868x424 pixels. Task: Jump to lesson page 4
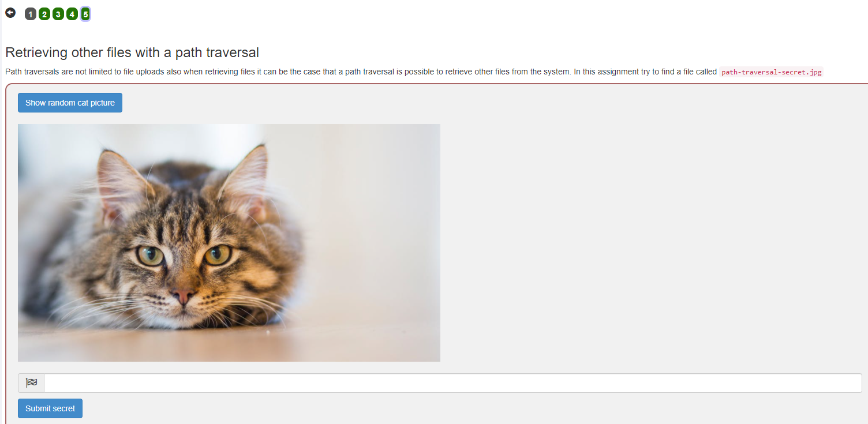point(72,14)
